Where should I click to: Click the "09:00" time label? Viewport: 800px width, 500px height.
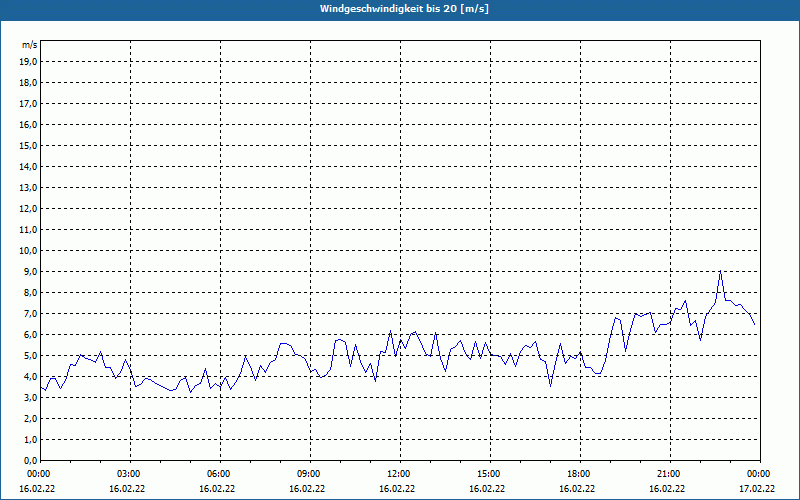tap(309, 474)
